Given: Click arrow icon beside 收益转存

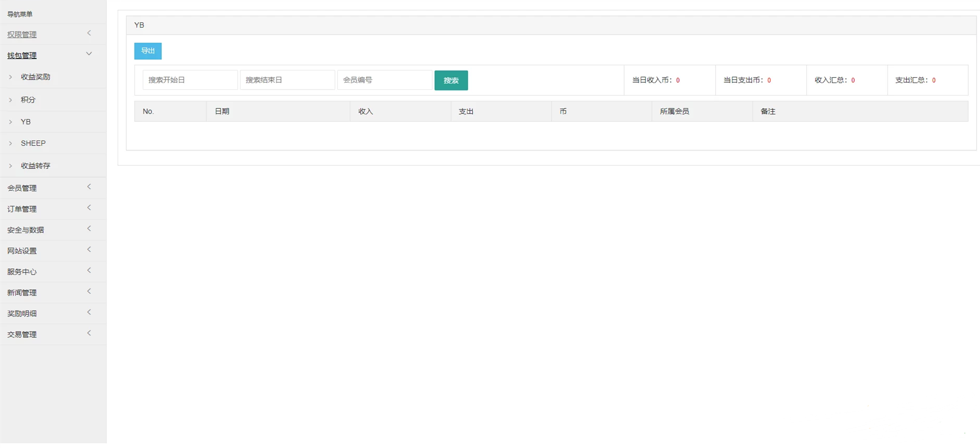Looking at the screenshot, I should coord(10,166).
